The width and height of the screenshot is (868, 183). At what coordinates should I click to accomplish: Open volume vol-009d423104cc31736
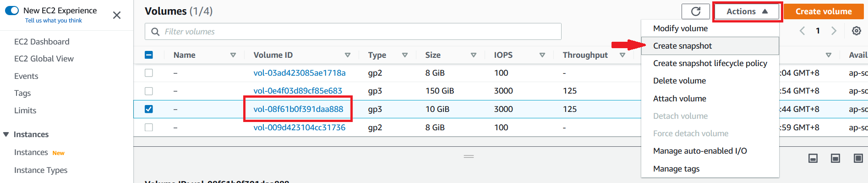(300, 128)
